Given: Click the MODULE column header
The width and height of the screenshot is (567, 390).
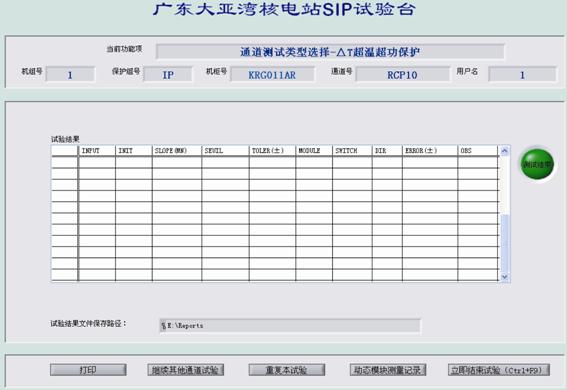Looking at the screenshot, I should pos(314,151).
